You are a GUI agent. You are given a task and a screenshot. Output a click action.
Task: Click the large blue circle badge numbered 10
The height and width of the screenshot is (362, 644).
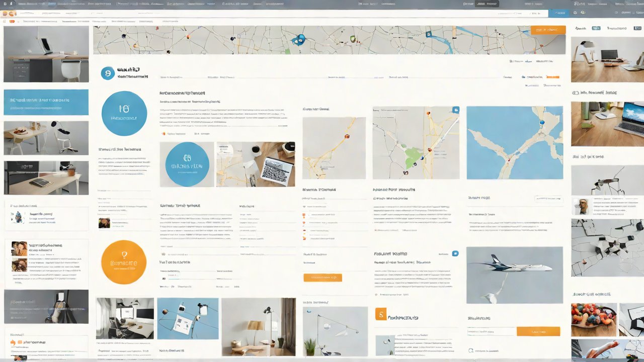click(124, 114)
